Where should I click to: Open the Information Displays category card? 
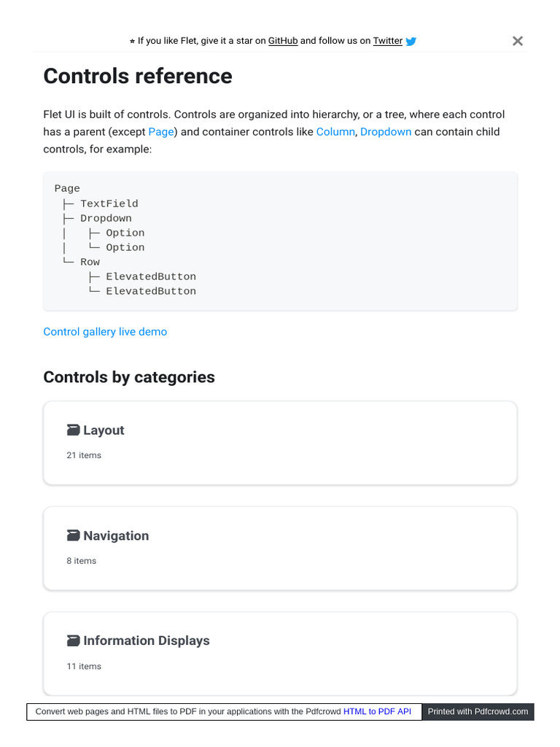pyautogui.click(x=280, y=653)
